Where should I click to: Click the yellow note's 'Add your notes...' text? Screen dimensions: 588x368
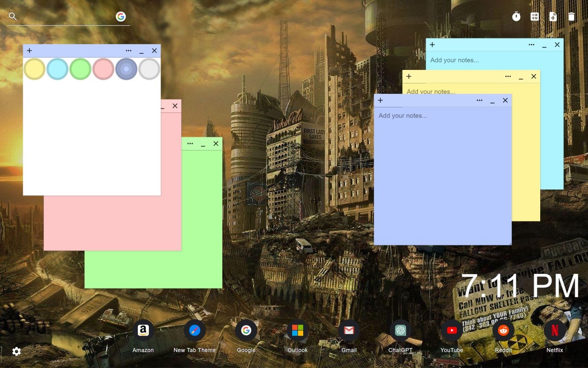431,91
